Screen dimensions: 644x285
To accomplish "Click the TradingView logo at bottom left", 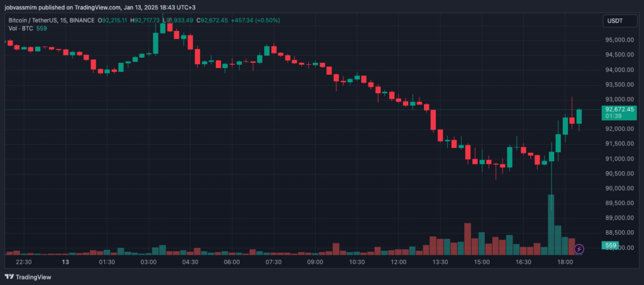I will (28, 276).
